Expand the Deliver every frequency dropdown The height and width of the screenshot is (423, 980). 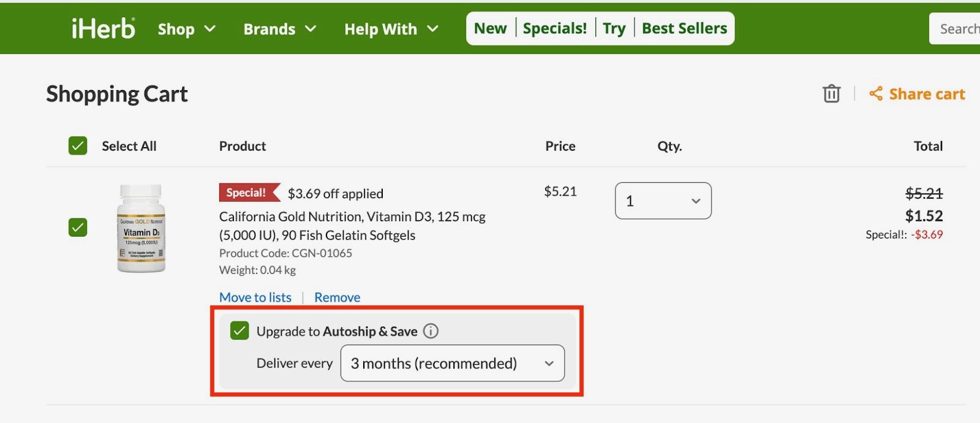pos(452,364)
